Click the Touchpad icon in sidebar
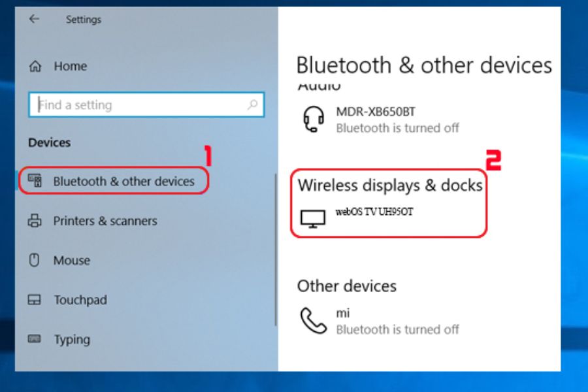588x392 pixels. pyautogui.click(x=35, y=301)
